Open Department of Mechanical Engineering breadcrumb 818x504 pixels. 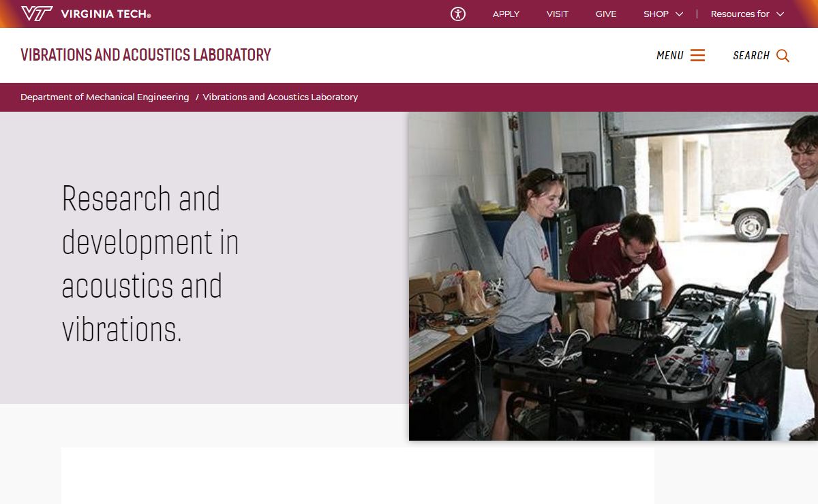pos(104,97)
